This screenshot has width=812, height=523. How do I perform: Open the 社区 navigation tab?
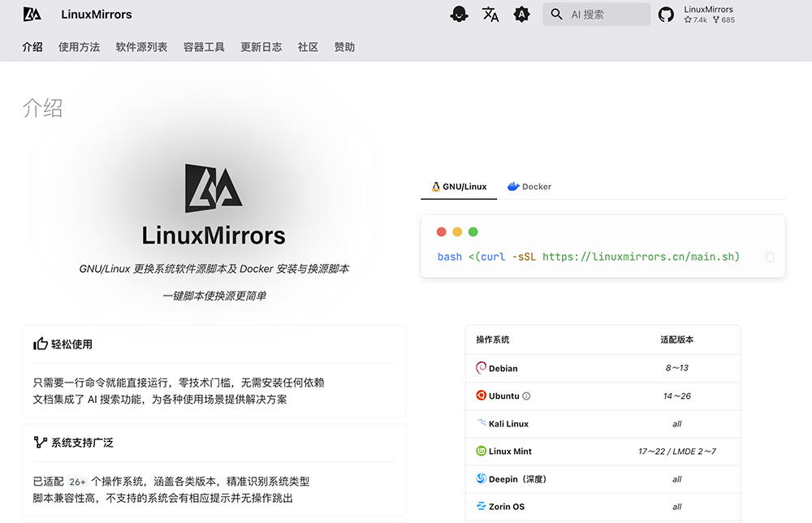coord(308,47)
